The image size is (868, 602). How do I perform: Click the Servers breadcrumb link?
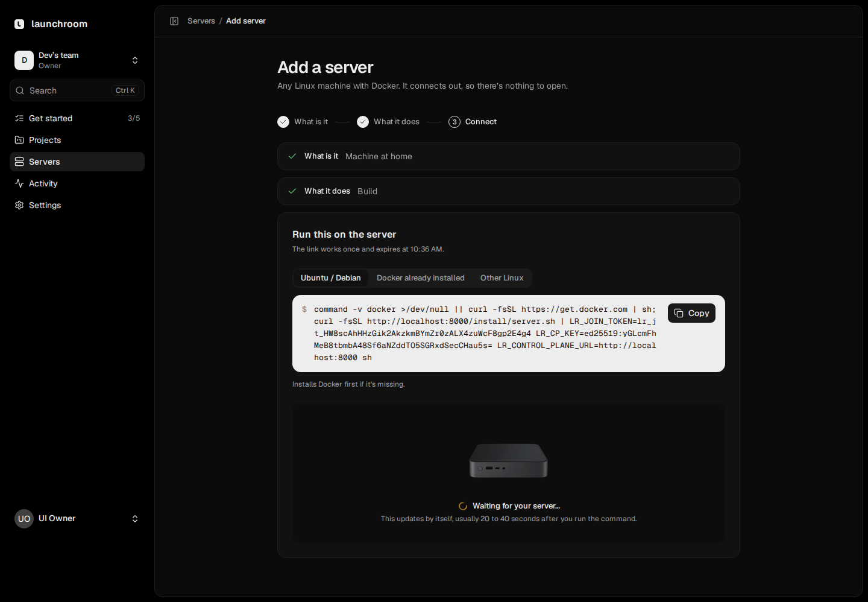[x=201, y=21]
